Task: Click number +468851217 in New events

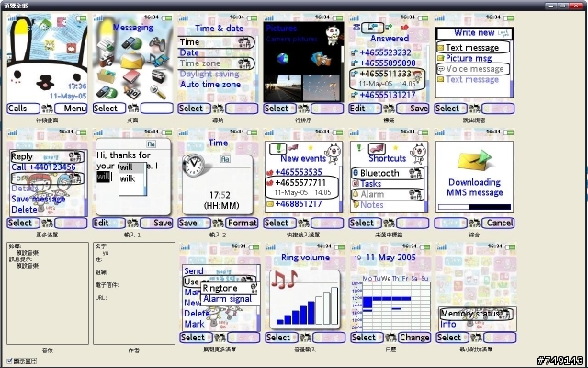Action: coord(299,204)
